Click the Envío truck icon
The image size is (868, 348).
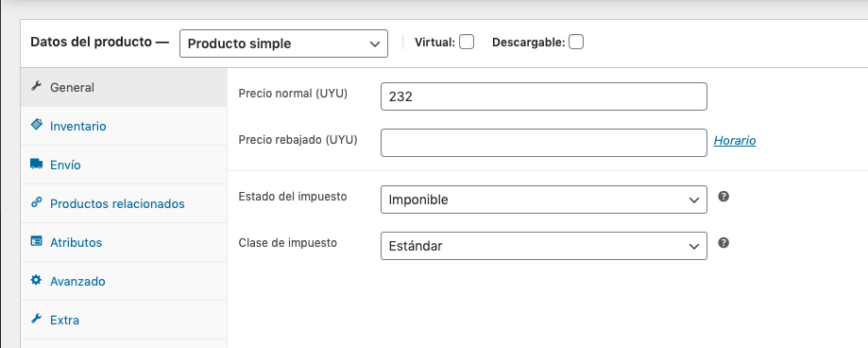(36, 164)
